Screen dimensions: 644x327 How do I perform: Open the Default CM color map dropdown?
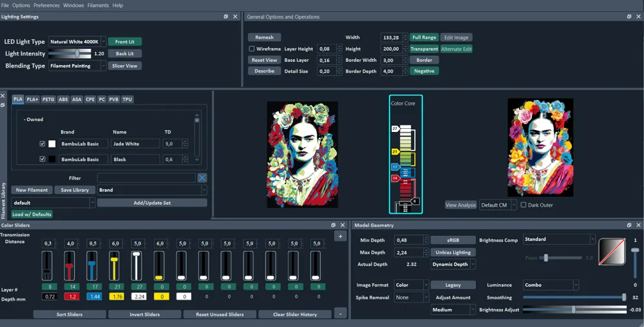pyautogui.click(x=498, y=205)
